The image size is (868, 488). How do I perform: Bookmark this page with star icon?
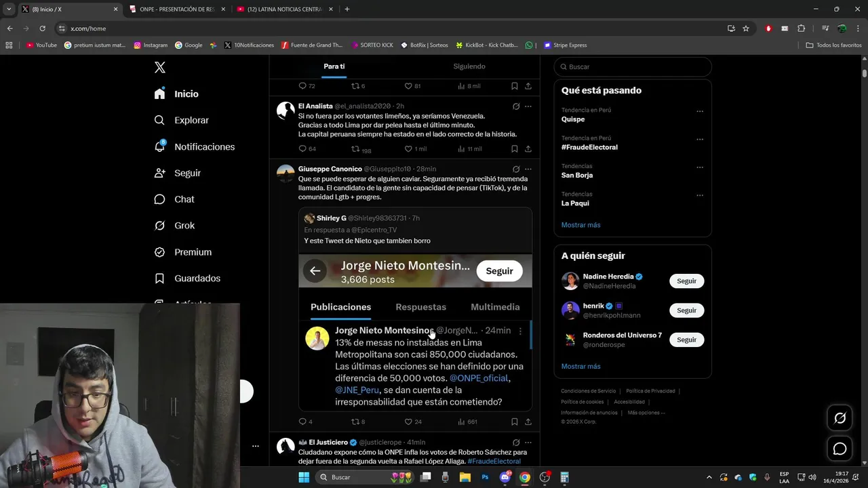click(746, 28)
